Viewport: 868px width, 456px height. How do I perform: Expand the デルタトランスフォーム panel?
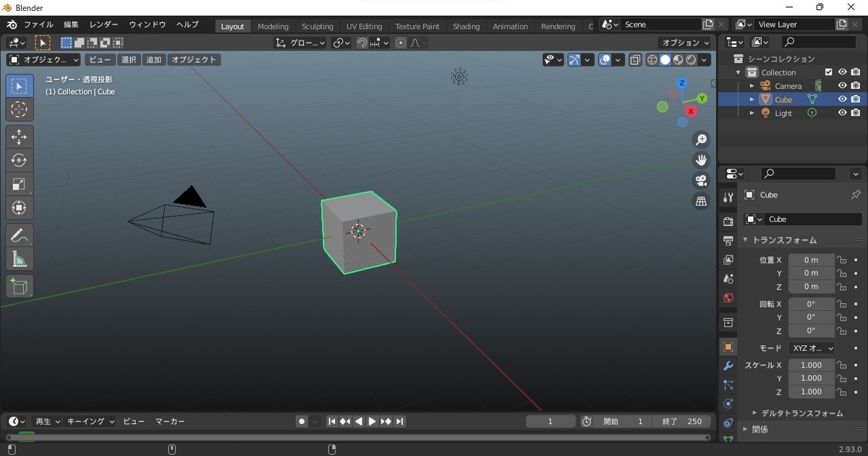pos(754,413)
